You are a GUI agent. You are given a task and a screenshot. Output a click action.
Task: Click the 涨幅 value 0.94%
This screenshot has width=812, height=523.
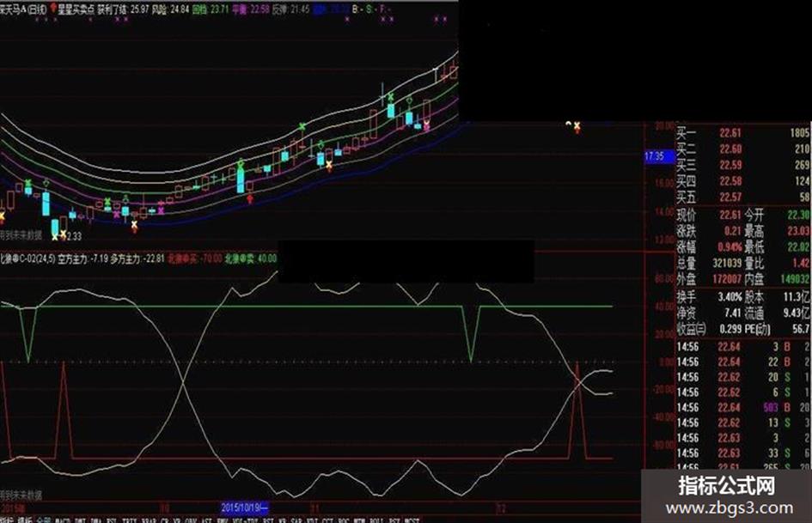730,247
